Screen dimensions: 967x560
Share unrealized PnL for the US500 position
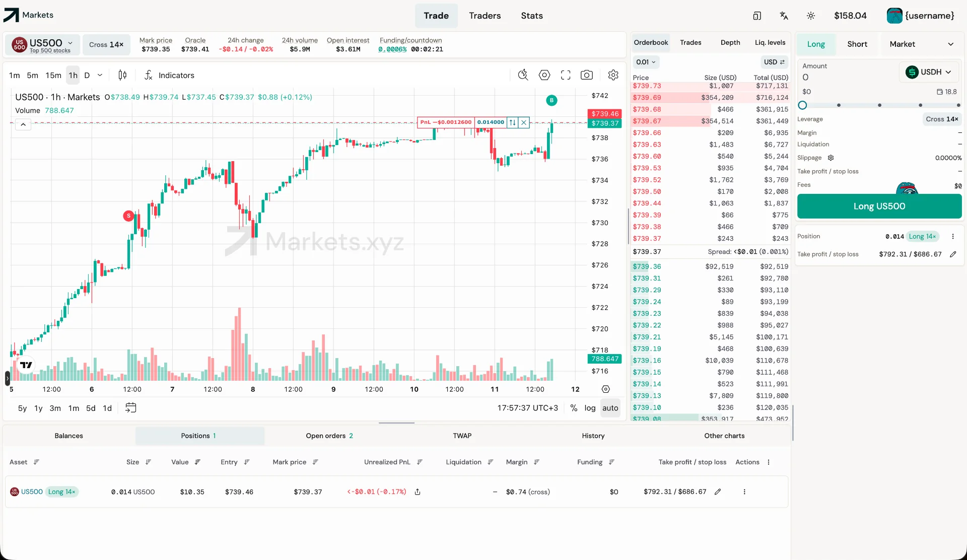pos(418,492)
